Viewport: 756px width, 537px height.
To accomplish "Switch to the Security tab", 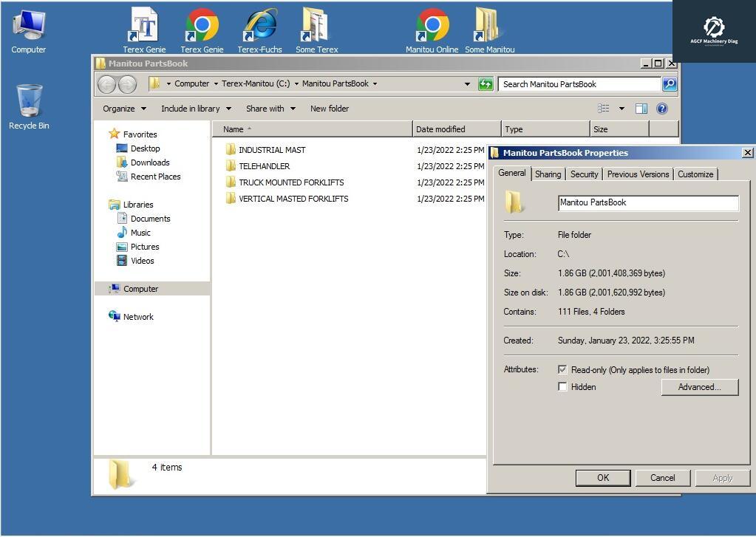I will (584, 174).
